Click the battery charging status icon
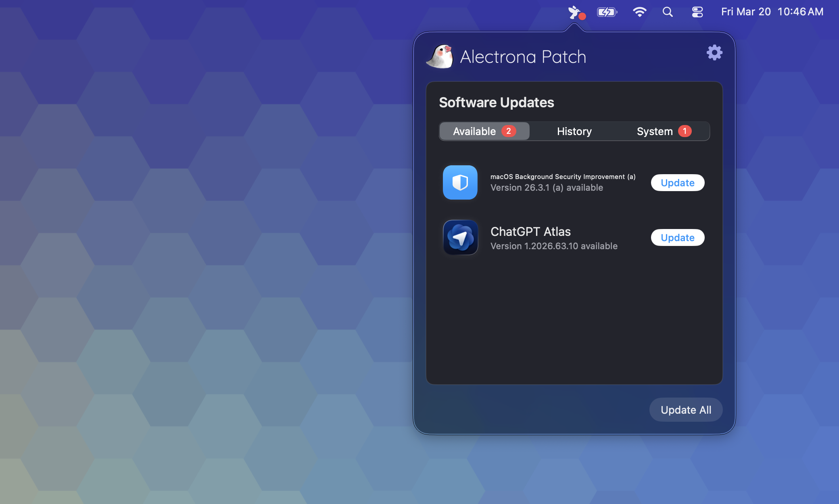839x504 pixels. pos(607,12)
